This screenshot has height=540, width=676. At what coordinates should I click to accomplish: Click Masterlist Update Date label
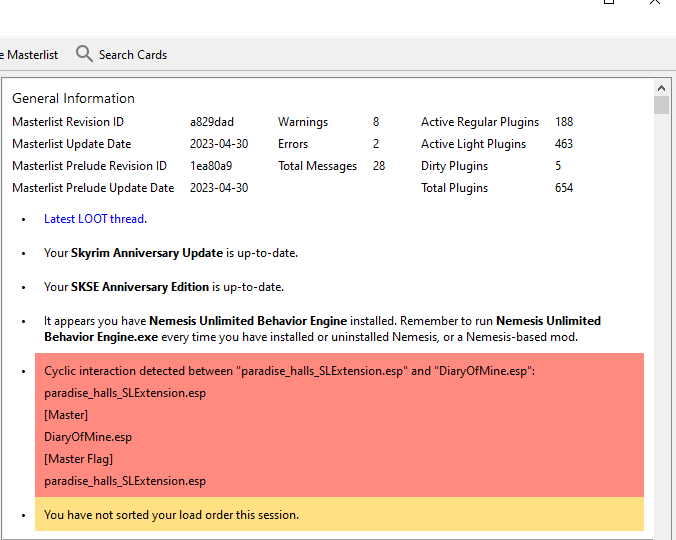[72, 144]
